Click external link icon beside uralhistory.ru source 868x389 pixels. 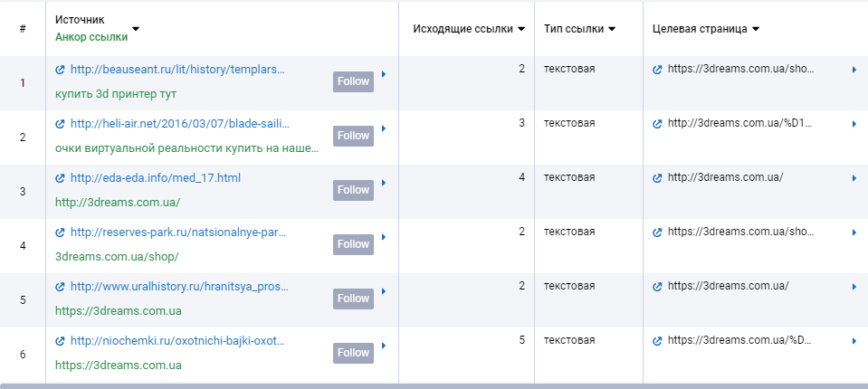(60, 287)
